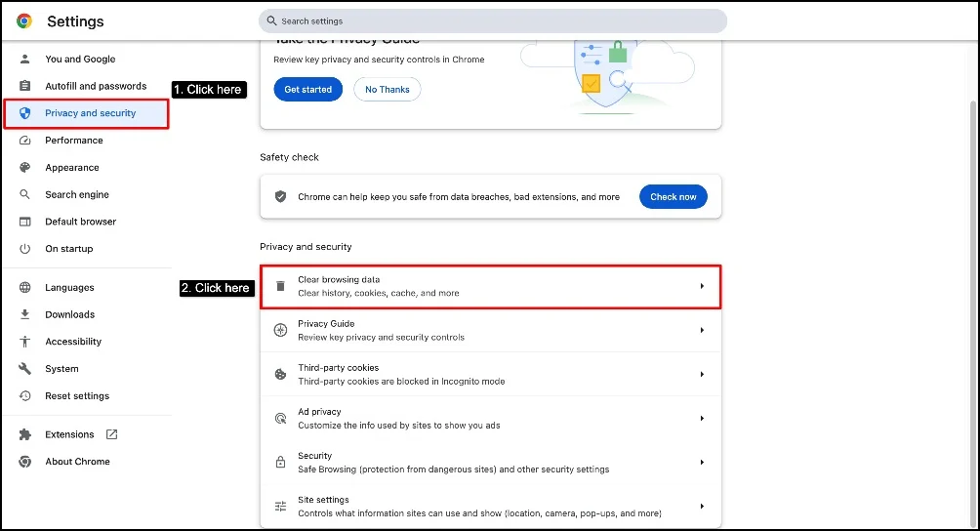Image resolution: width=980 pixels, height=531 pixels.
Task: Click the Downloads arrow icon
Action: point(25,314)
